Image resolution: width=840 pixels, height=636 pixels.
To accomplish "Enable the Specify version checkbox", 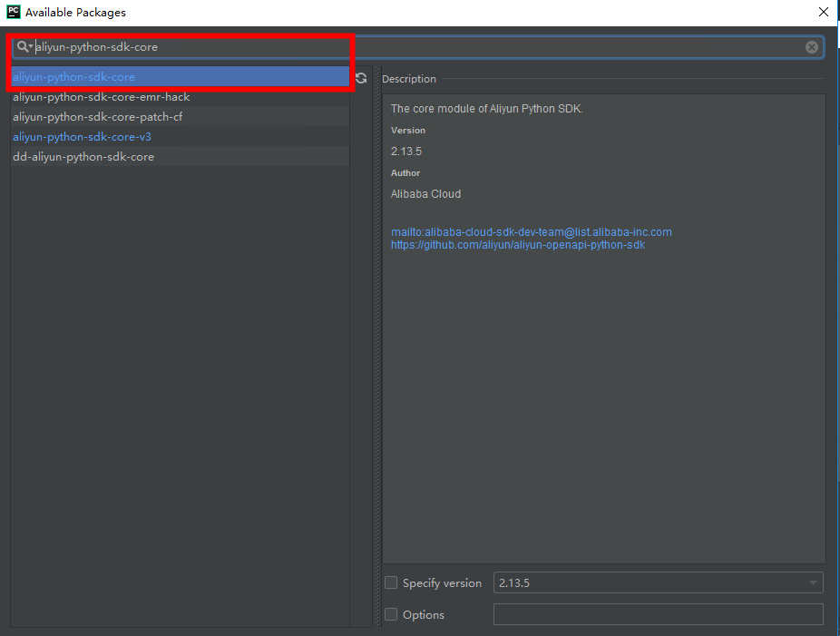I will tap(391, 582).
